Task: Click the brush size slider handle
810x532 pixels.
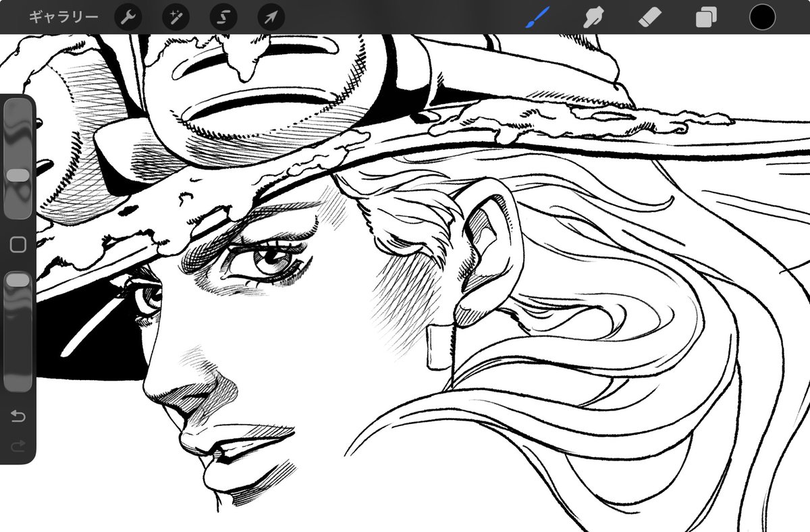Action: coord(18,175)
